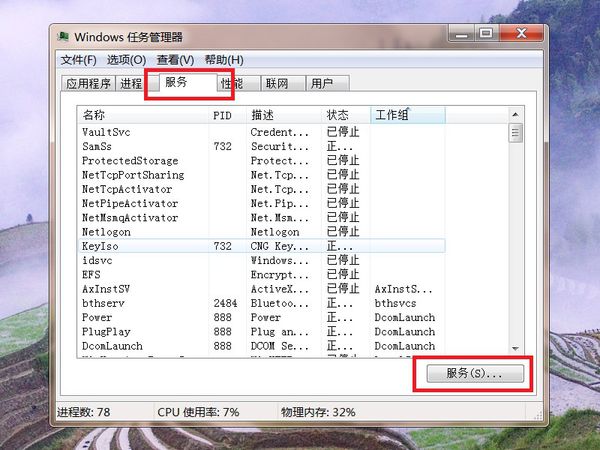The image size is (600, 450).
Task: Switch to the 应用程序 tab
Action: pos(88,83)
